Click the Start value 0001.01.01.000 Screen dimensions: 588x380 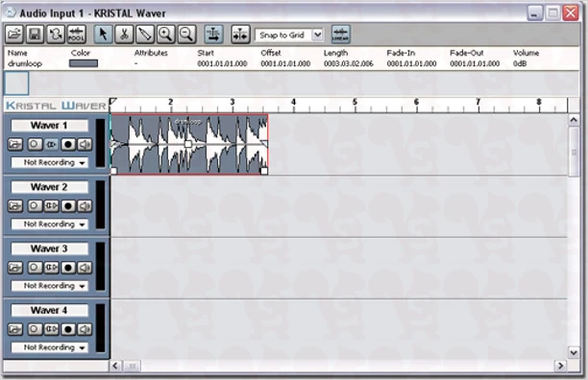point(222,63)
